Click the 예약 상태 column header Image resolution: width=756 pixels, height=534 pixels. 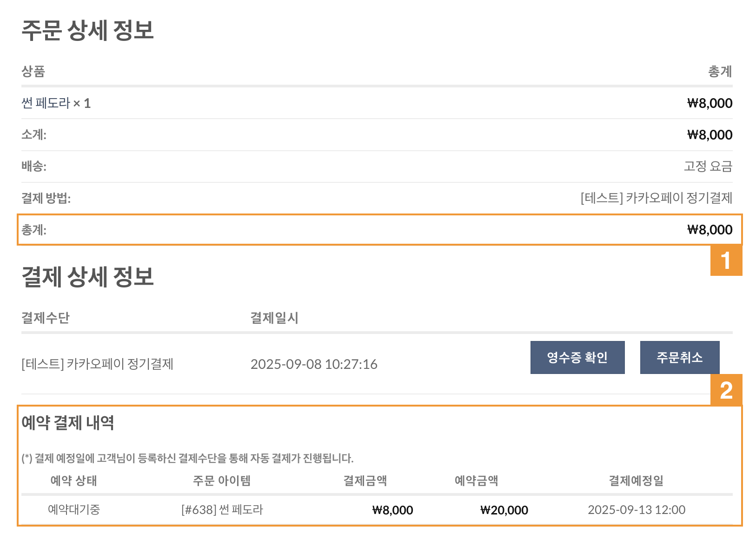73,481
